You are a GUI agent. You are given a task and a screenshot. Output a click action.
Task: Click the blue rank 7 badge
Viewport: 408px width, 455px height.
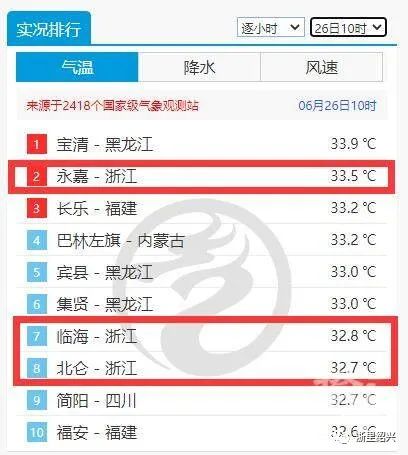click(x=37, y=336)
